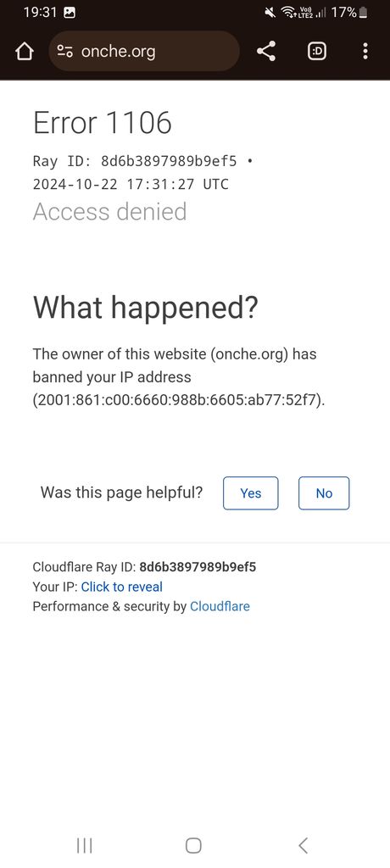Open the three-dot browser menu
The image size is (390, 868).
[x=365, y=52]
